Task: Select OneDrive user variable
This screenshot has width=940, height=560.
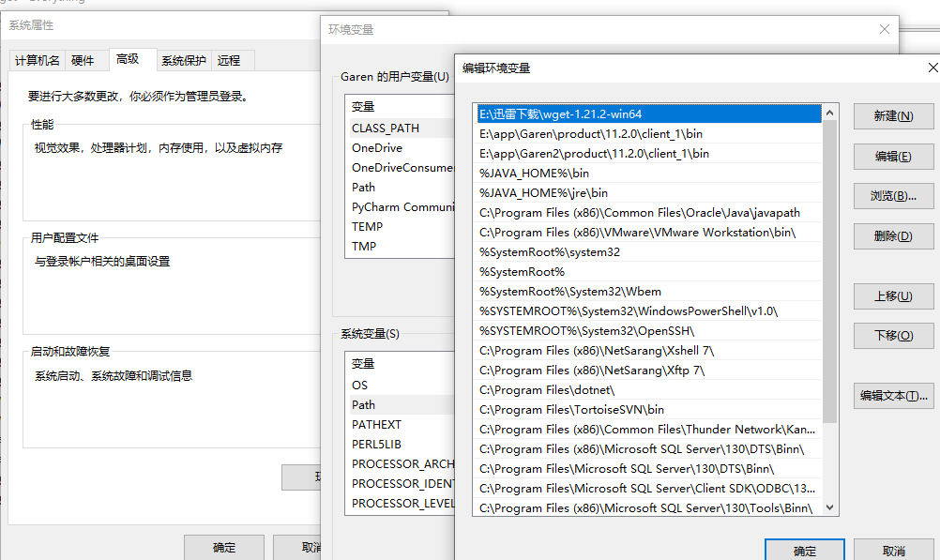Action: tap(401, 148)
